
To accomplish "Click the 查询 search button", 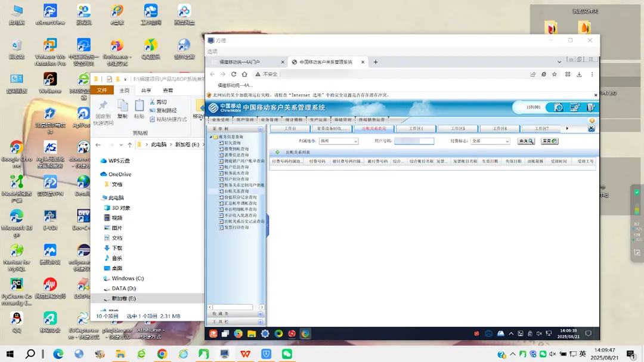I will pyautogui.click(x=525, y=141).
